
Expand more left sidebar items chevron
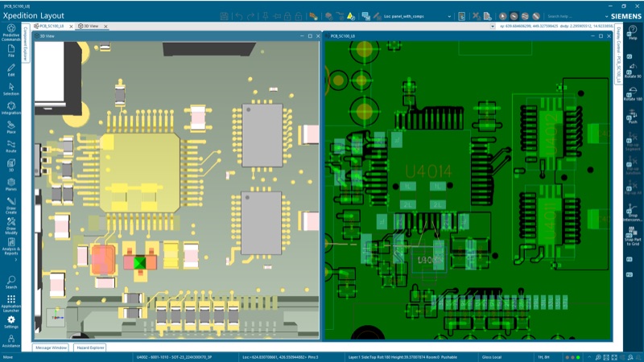(16, 260)
